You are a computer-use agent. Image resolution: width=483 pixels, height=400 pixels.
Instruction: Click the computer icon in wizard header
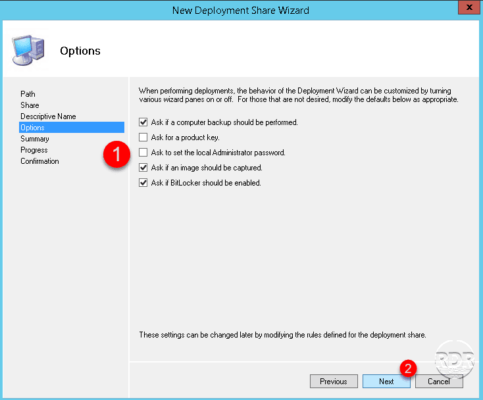28,50
